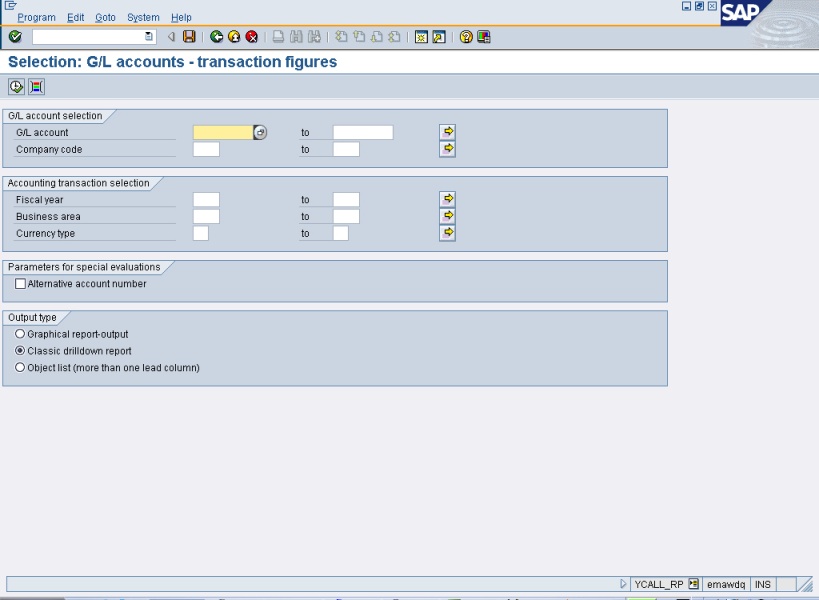The width and height of the screenshot is (819, 600).
Task: Click the Business area from-value input field
Action: pos(206,216)
